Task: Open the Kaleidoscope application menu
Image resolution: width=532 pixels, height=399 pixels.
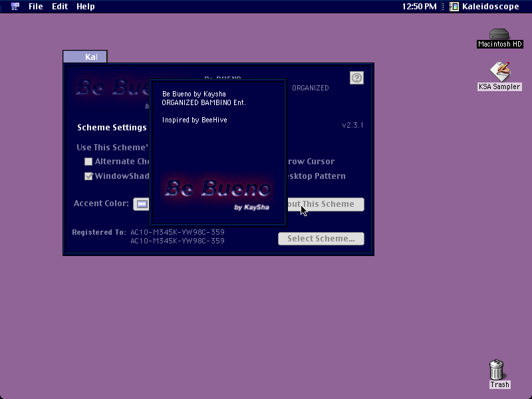Action: tap(485, 7)
